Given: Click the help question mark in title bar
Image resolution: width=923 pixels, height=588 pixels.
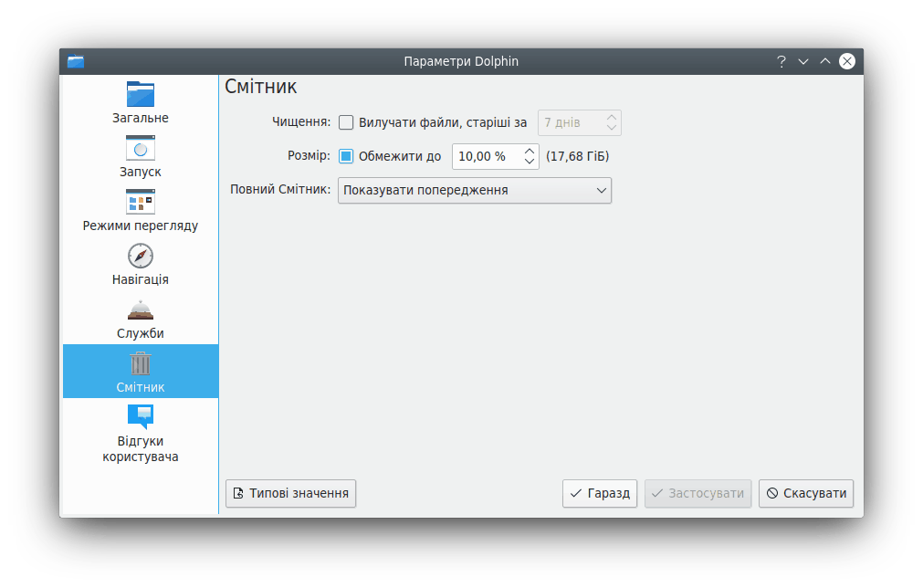Looking at the screenshot, I should coord(781,61).
